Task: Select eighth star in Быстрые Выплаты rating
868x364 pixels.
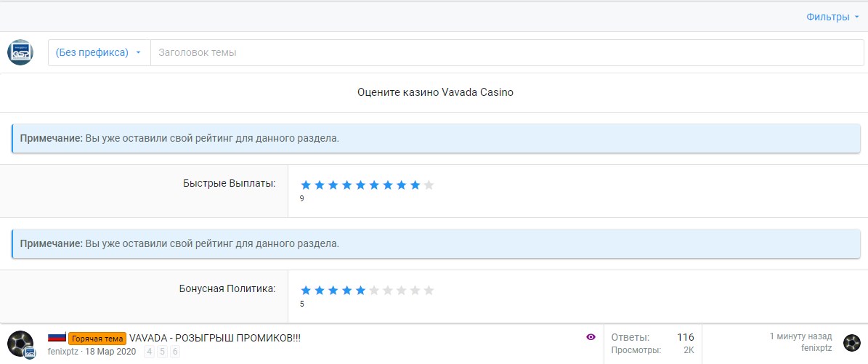Action: click(x=402, y=185)
